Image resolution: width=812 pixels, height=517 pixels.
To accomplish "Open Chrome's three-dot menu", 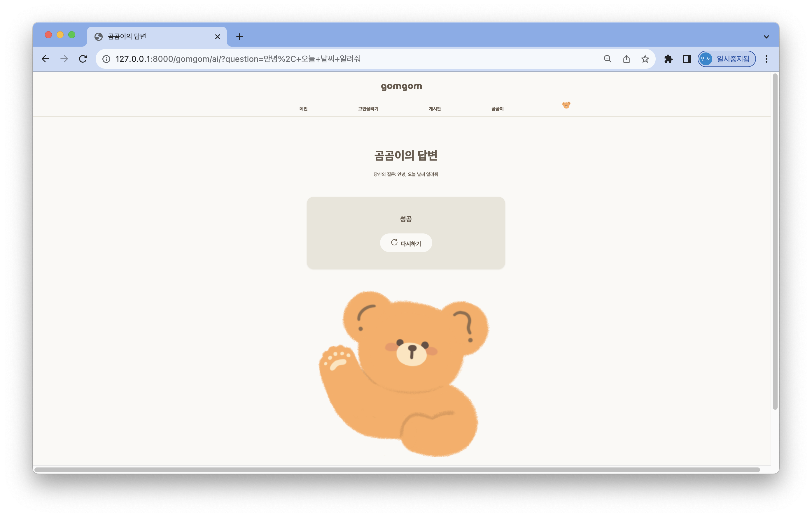I will coord(766,59).
